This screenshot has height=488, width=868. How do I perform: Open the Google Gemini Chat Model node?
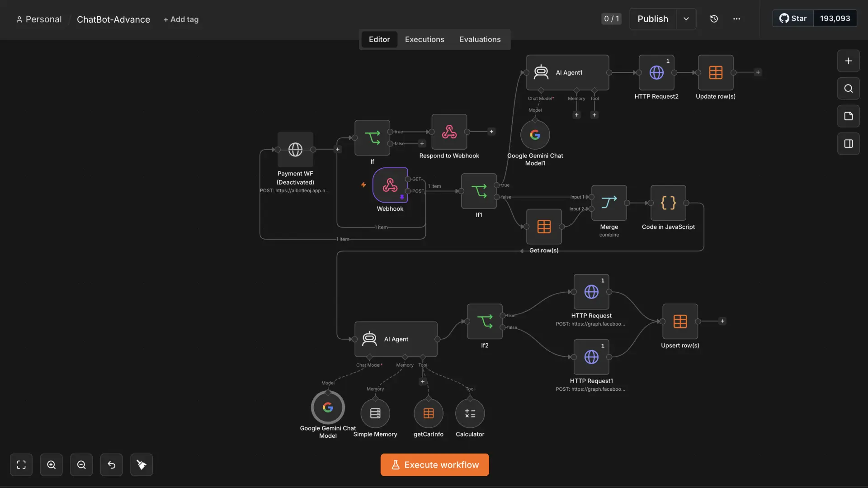(x=328, y=407)
